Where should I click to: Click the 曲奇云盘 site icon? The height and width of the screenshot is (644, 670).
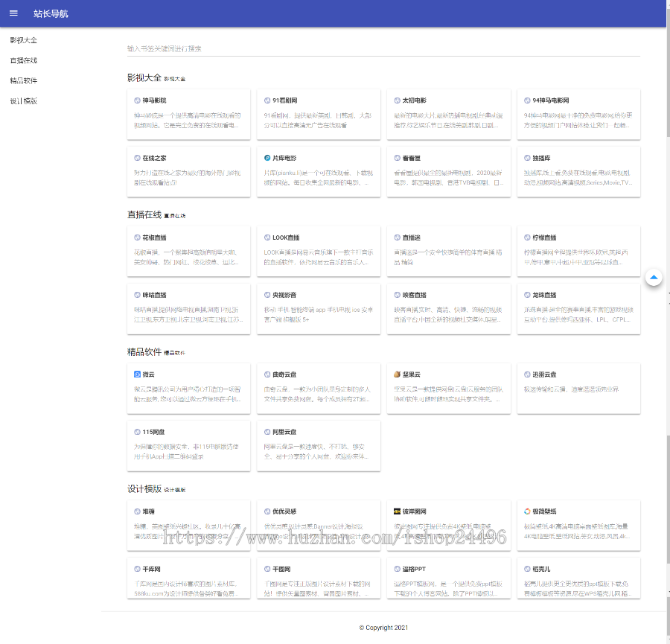[267, 374]
